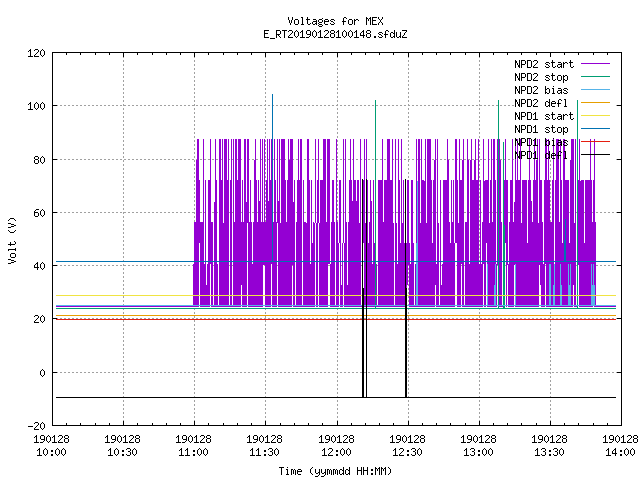Click the y-axis tick value 40

coord(40,267)
